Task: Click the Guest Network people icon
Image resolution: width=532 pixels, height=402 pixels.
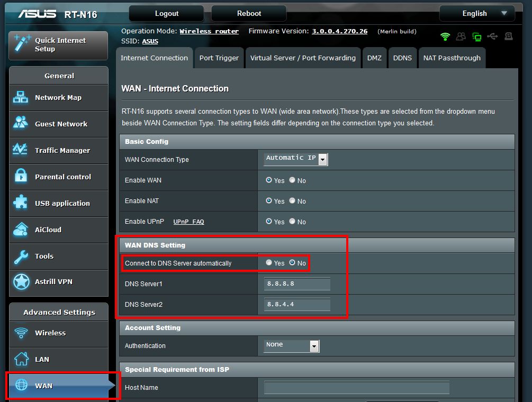Action: click(x=21, y=123)
